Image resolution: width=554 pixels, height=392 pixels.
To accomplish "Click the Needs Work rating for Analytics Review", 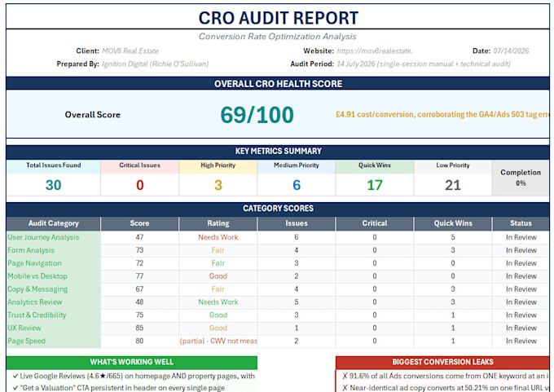I will 218,302.
